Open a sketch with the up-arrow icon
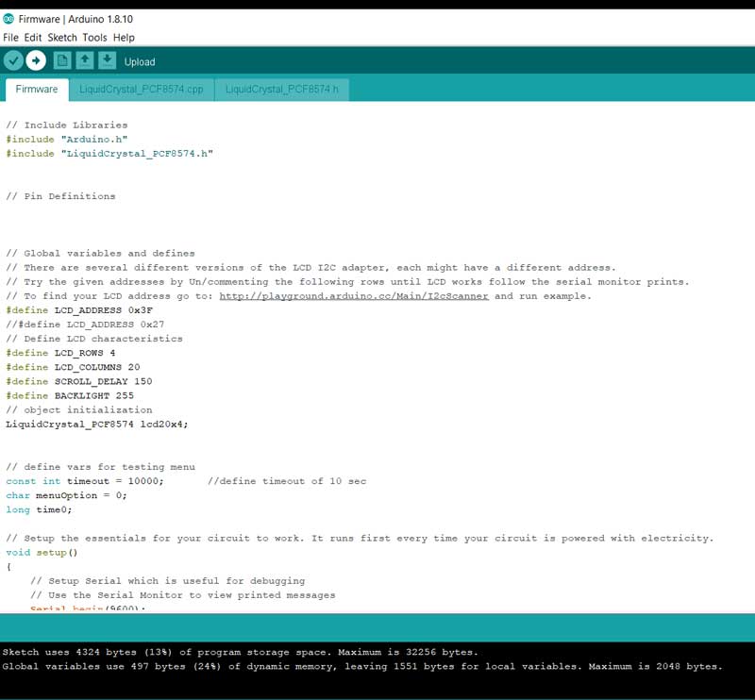 (x=85, y=60)
